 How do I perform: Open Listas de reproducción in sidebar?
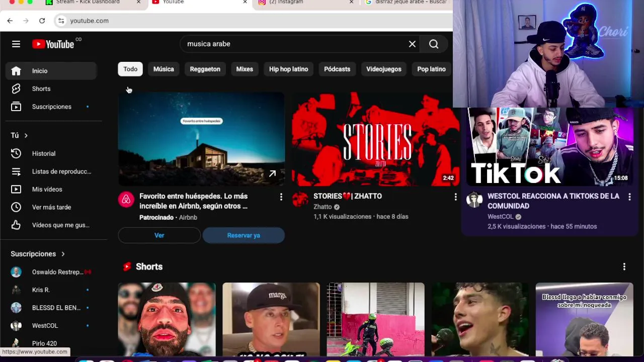coord(51,171)
